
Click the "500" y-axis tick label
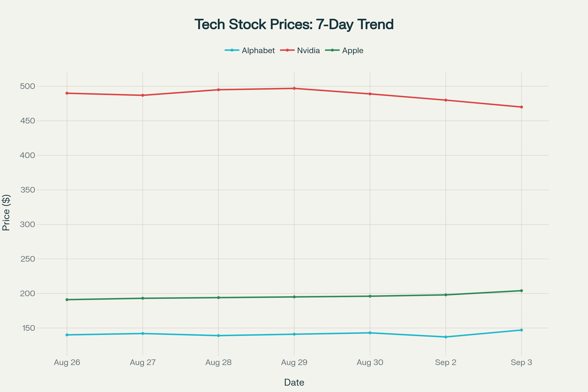click(27, 86)
